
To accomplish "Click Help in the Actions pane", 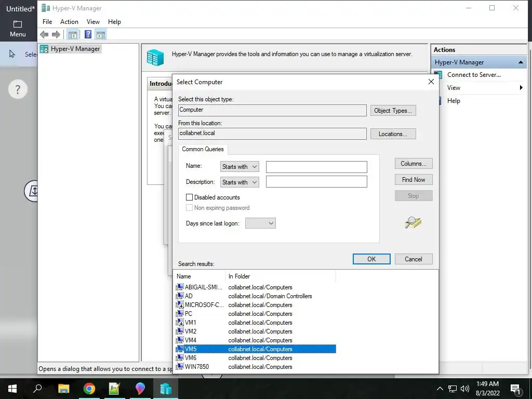I will (454, 101).
